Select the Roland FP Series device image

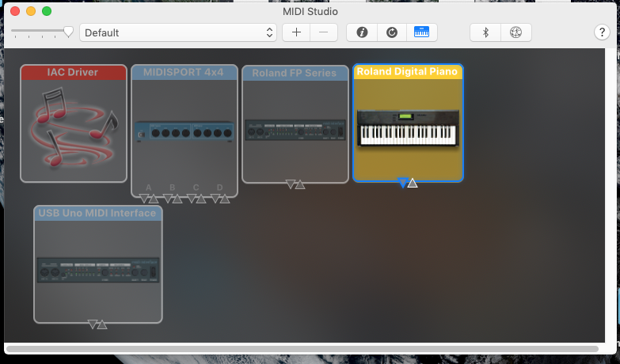point(295,130)
